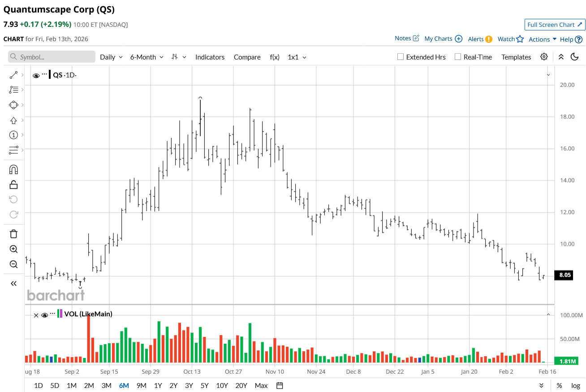586x392 pixels.
Task: Open the My Charts link
Action: [x=438, y=38]
